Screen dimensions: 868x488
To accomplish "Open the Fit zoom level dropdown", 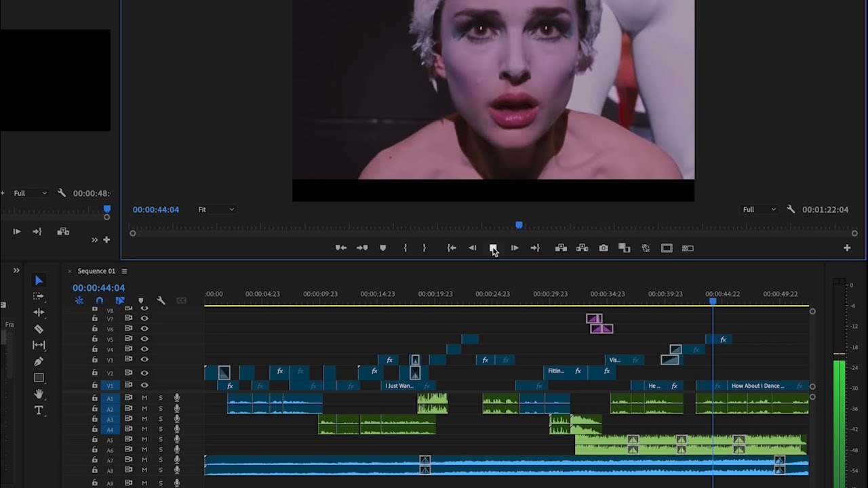I will point(216,210).
